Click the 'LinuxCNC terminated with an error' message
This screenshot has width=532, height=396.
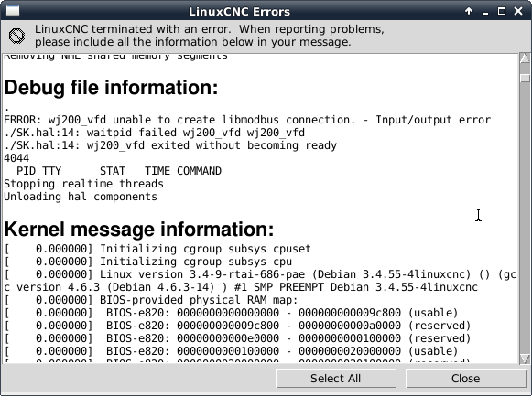(210, 36)
